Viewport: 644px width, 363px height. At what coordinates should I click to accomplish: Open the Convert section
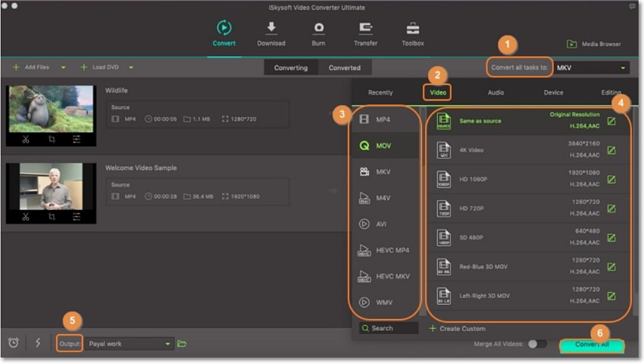pyautogui.click(x=224, y=33)
